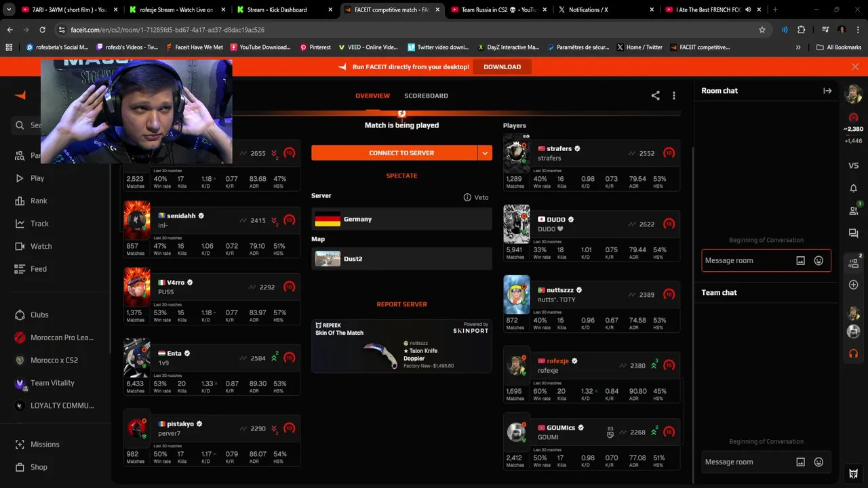Expand hidden bookmarks chevron
868x488 pixels.
point(798,47)
